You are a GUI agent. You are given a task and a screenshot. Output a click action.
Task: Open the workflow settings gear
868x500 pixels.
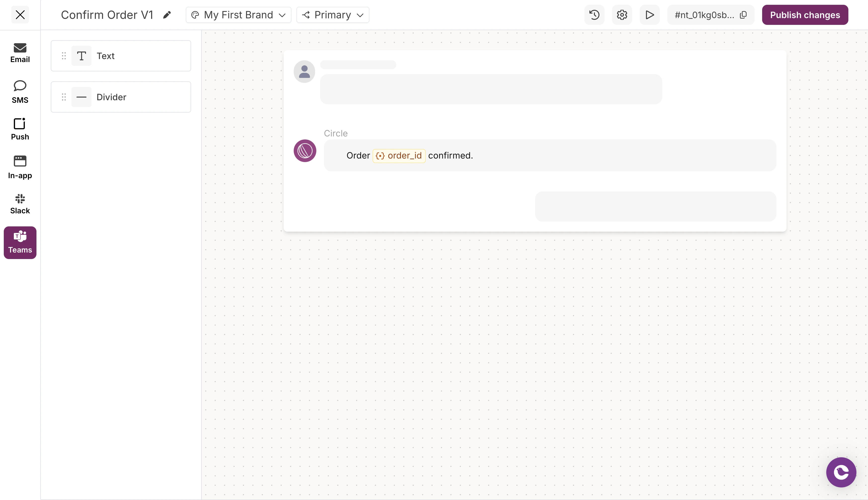(x=622, y=15)
